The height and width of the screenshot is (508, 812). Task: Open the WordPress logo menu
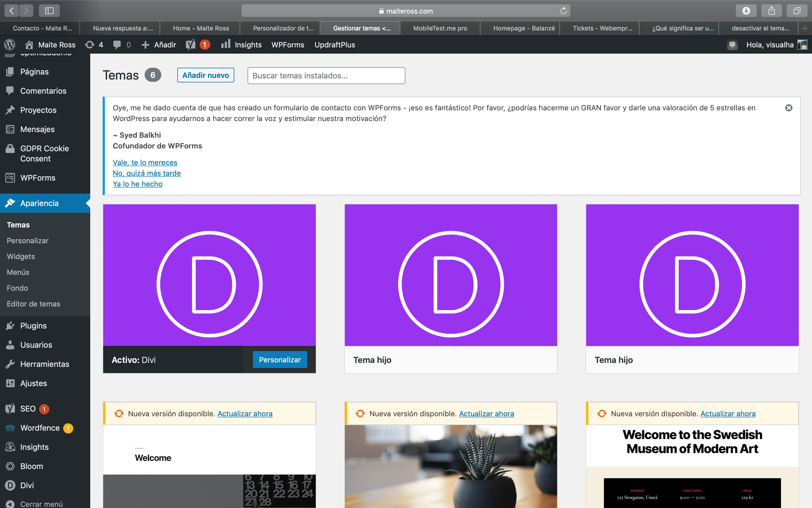10,45
